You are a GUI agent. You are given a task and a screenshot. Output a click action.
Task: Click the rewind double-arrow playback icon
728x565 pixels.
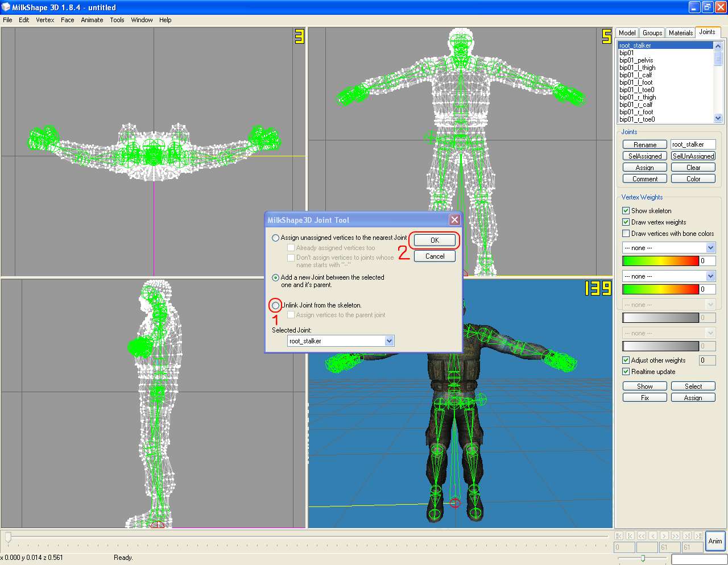(642, 535)
